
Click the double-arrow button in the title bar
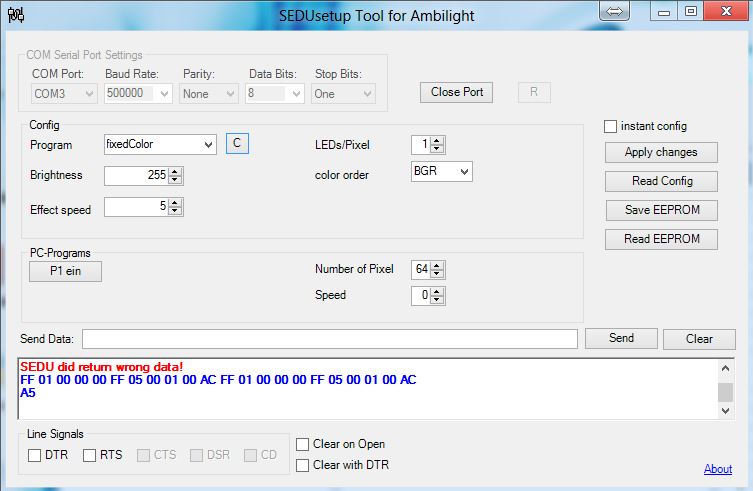point(614,11)
